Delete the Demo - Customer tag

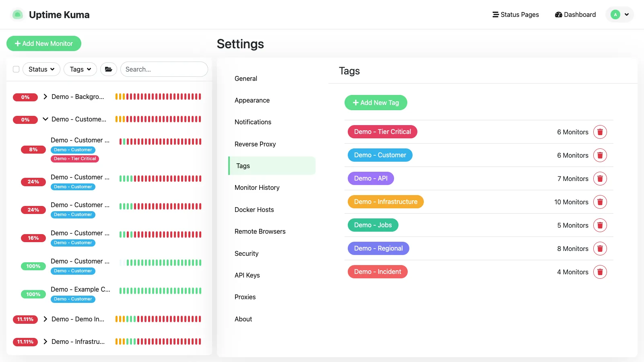[600, 155]
